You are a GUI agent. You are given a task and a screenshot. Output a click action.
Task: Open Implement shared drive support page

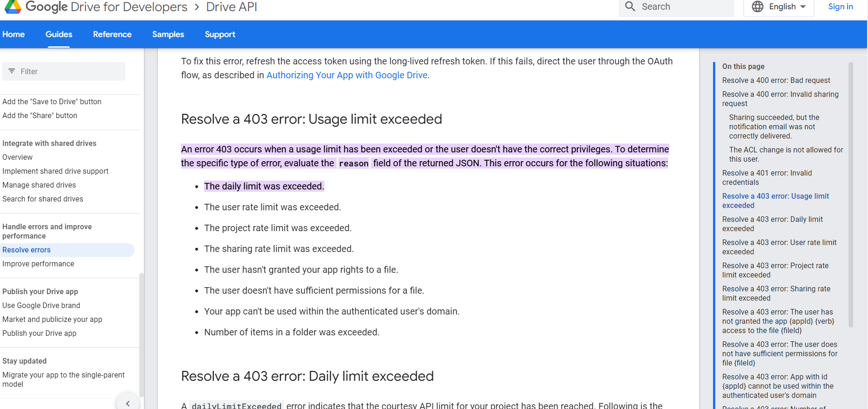point(56,171)
